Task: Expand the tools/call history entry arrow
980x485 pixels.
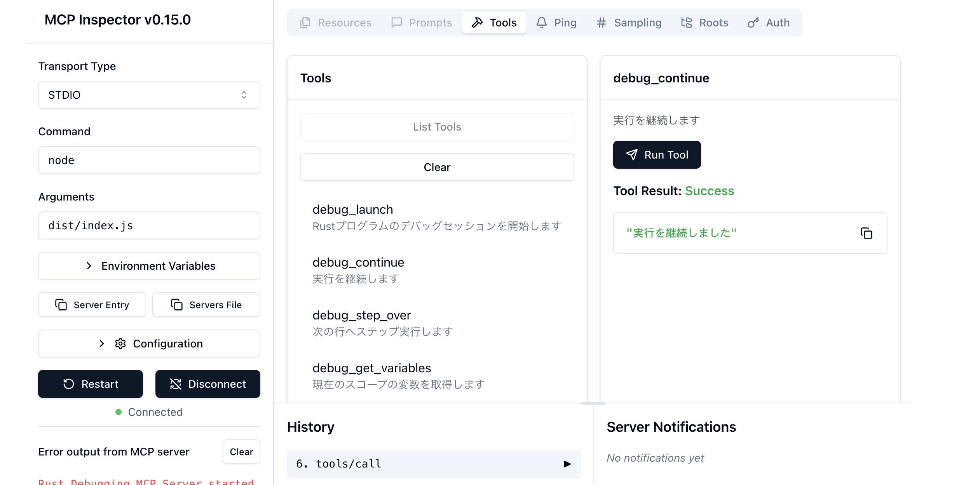Action: click(567, 464)
